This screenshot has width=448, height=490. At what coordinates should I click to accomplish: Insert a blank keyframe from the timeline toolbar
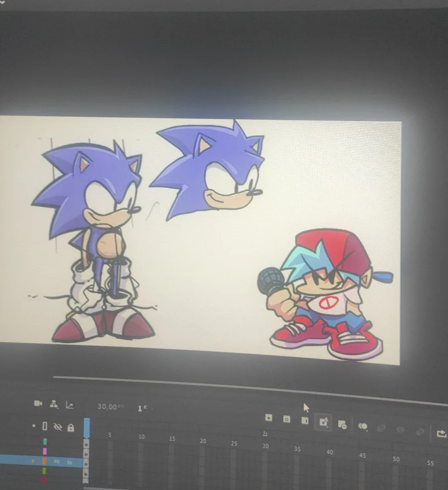pos(287,419)
